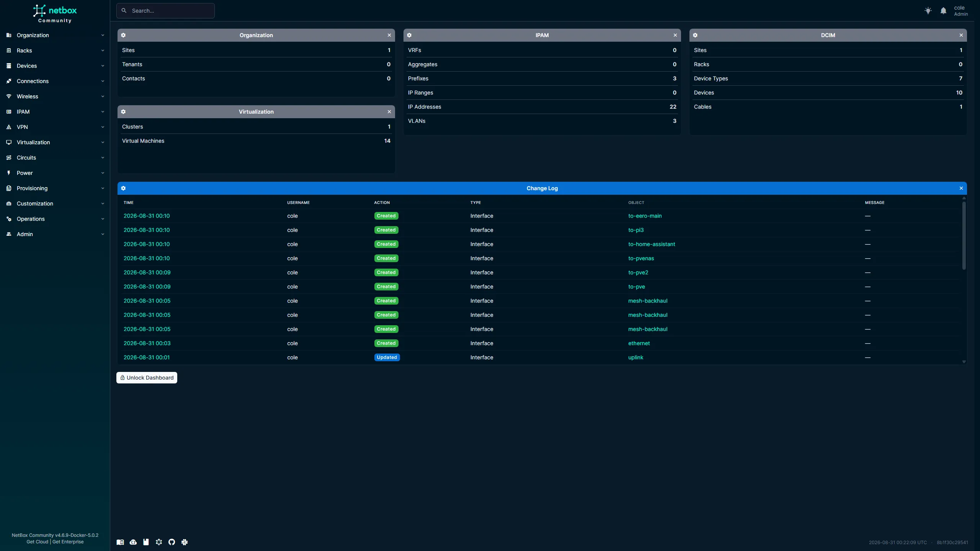Toggle light/dark color mode icon
The height and width of the screenshot is (551, 980).
pyautogui.click(x=928, y=11)
